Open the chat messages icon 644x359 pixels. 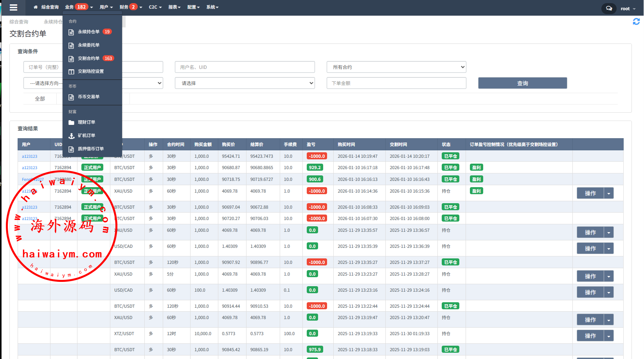[609, 8]
